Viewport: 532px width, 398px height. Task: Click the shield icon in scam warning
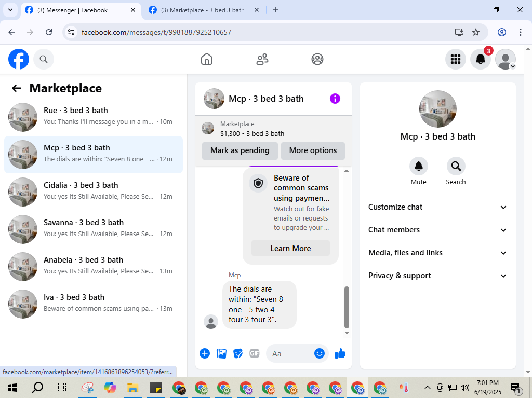coord(258,183)
